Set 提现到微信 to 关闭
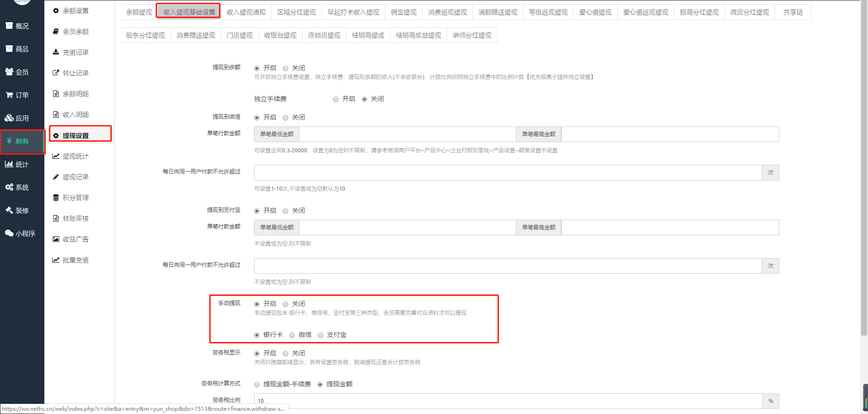This screenshot has width=868, height=414. 285,118
